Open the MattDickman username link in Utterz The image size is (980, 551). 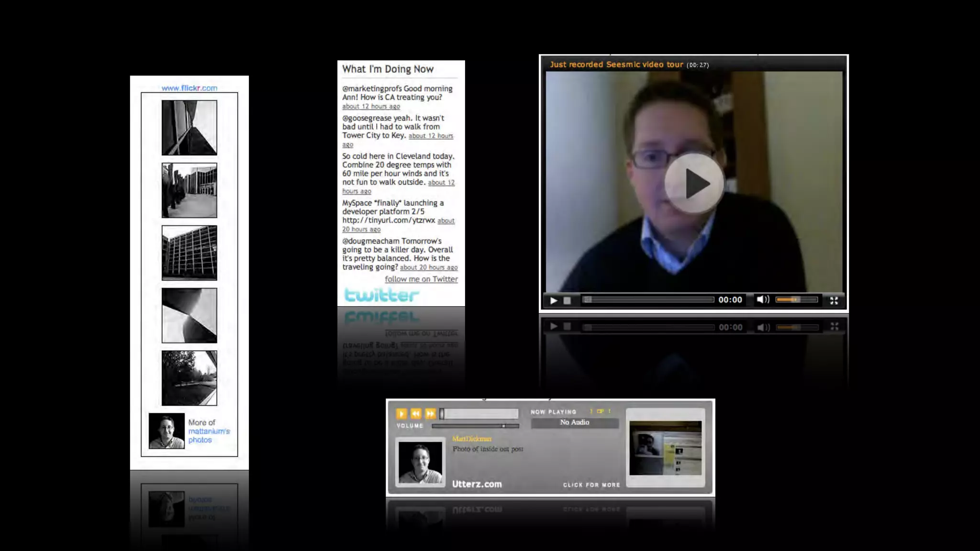click(471, 439)
